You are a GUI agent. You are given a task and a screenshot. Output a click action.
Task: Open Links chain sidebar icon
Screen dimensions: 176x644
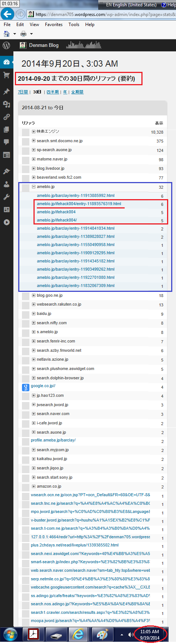pos(6,117)
